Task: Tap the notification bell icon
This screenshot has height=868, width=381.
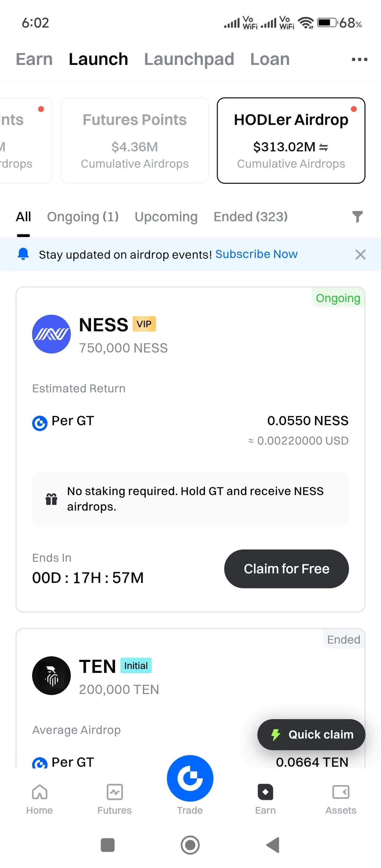Action: coord(23,254)
